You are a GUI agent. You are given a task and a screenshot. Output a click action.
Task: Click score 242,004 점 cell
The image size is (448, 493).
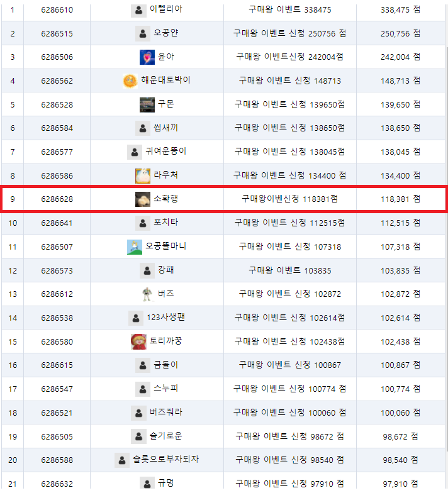(x=400, y=57)
